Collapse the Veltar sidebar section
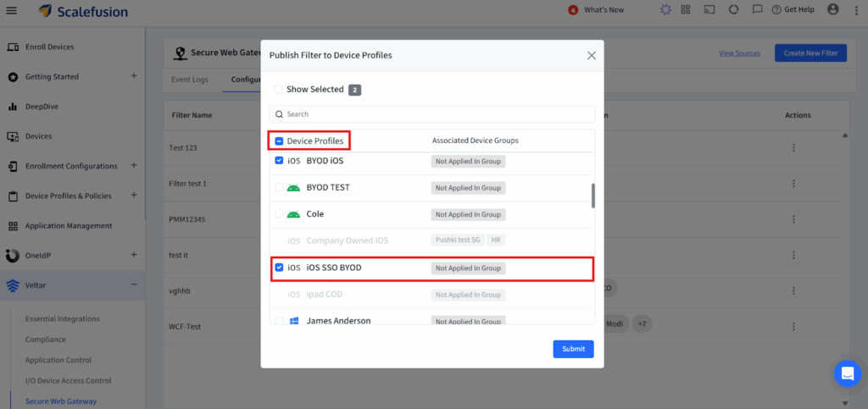Viewport: 868px width, 409px height. click(133, 285)
